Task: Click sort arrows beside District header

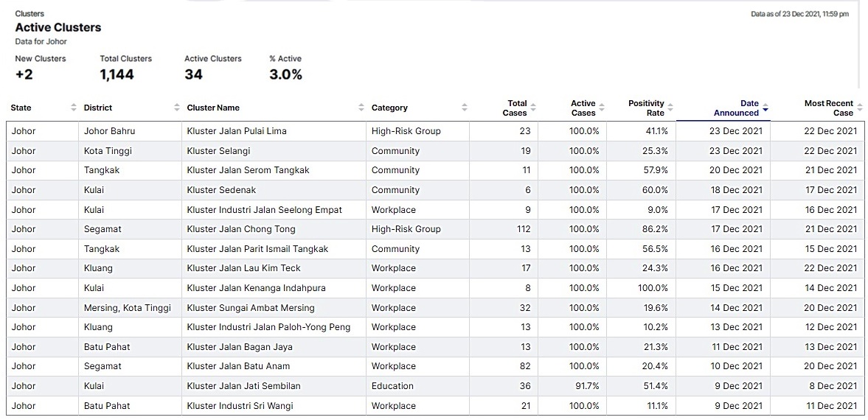Action: [x=177, y=108]
